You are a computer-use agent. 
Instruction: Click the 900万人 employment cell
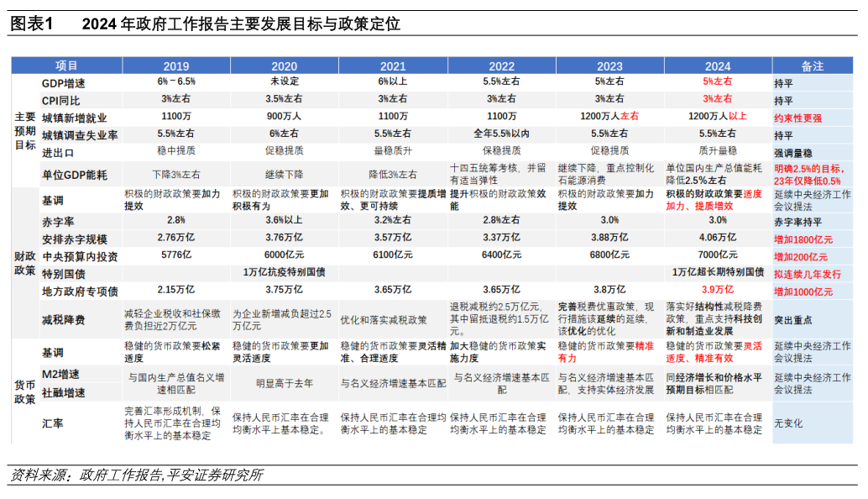pos(284,117)
